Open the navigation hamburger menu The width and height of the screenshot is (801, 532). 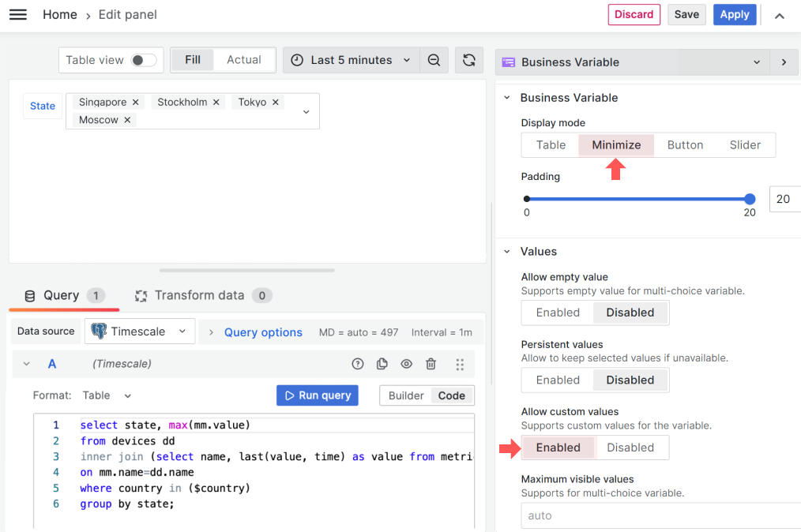17,14
